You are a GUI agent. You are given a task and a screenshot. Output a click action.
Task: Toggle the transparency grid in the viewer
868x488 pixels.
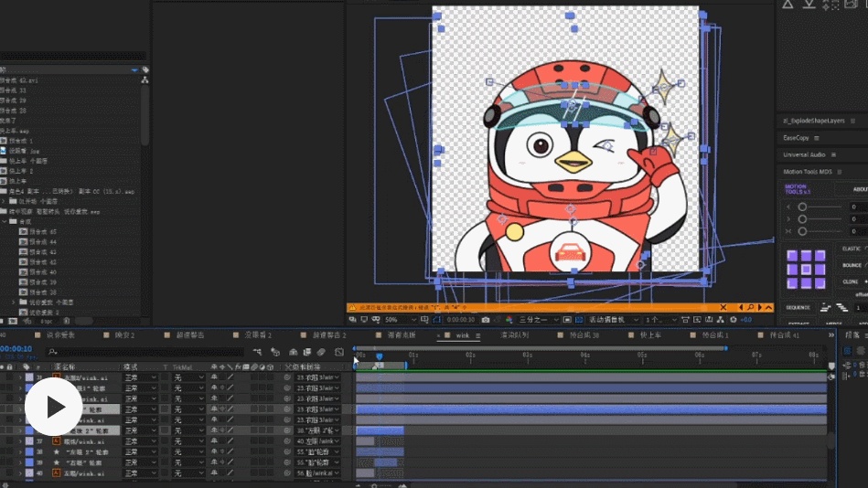click(579, 320)
